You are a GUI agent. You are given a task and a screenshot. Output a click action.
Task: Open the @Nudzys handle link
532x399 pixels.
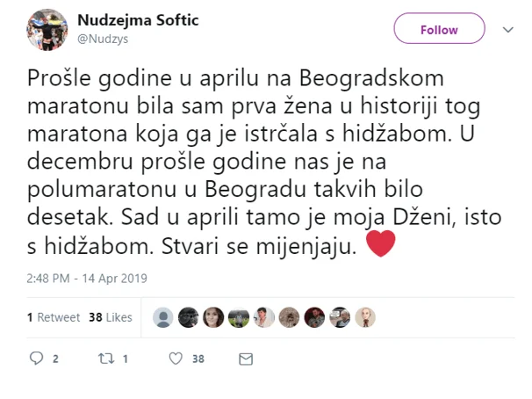pyautogui.click(x=103, y=39)
